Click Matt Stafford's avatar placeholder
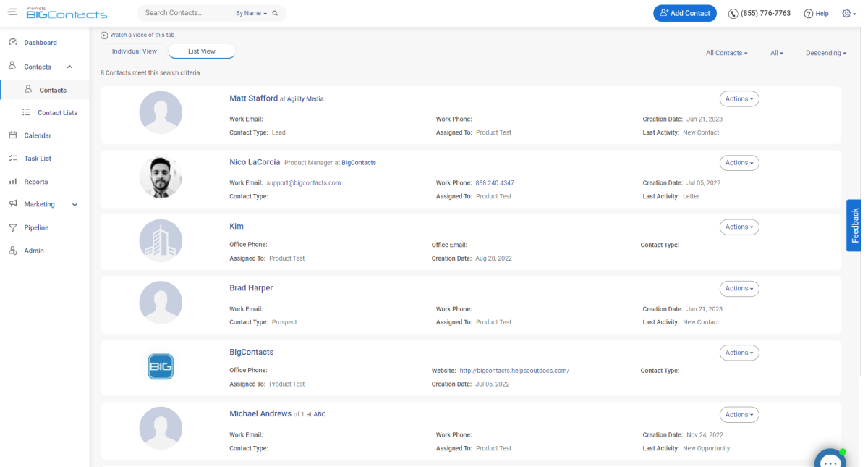 pos(161,113)
